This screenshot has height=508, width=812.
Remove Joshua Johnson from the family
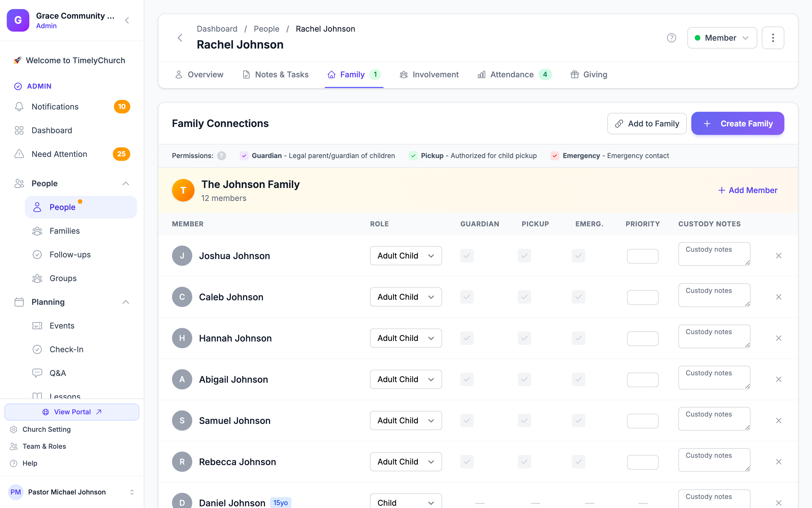click(778, 256)
